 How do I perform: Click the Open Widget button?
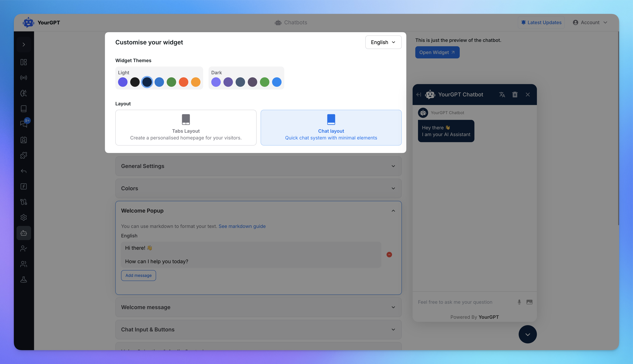coord(437,52)
